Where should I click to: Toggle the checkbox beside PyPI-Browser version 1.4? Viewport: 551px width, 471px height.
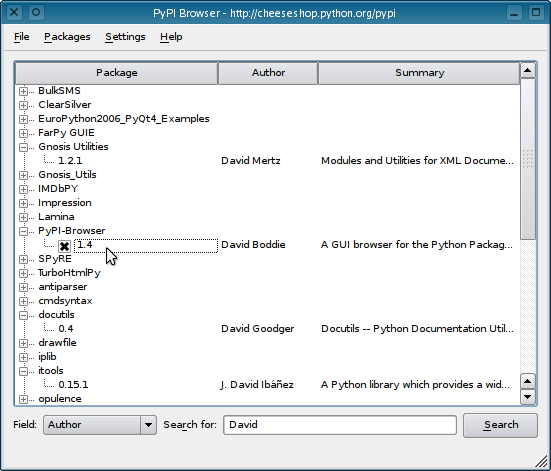(x=64, y=246)
